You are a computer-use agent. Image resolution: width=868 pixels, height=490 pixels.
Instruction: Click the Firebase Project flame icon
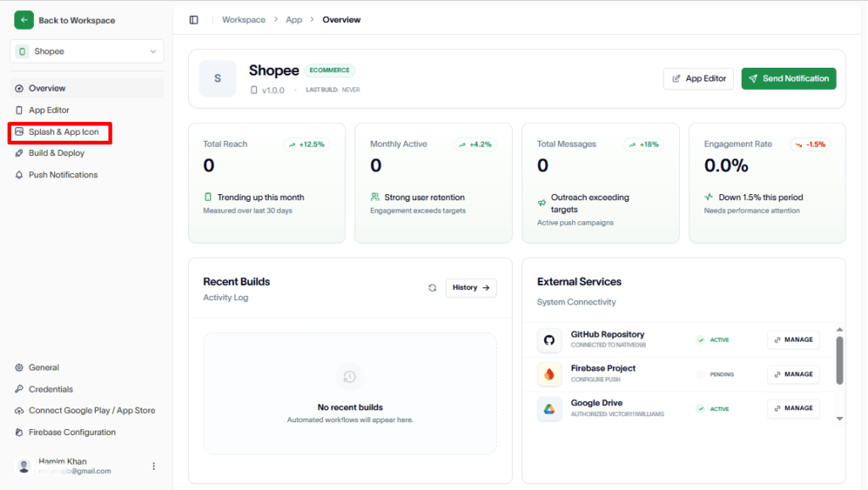(549, 375)
